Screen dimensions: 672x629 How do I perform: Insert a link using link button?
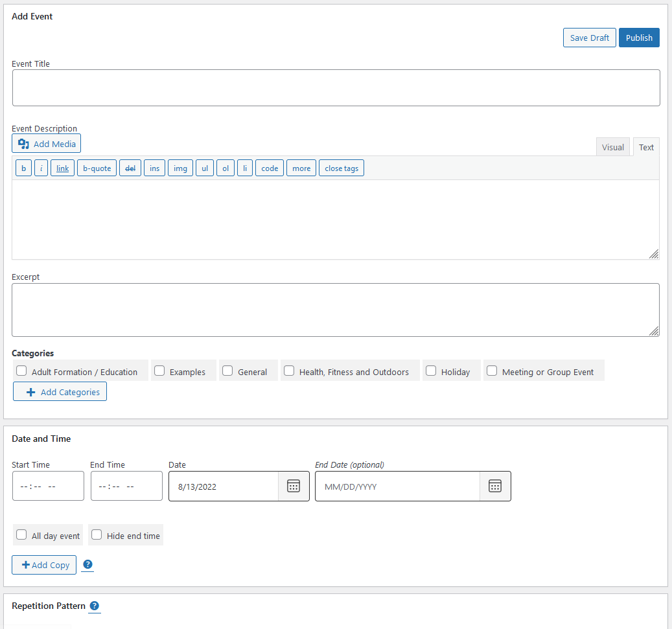[63, 168]
